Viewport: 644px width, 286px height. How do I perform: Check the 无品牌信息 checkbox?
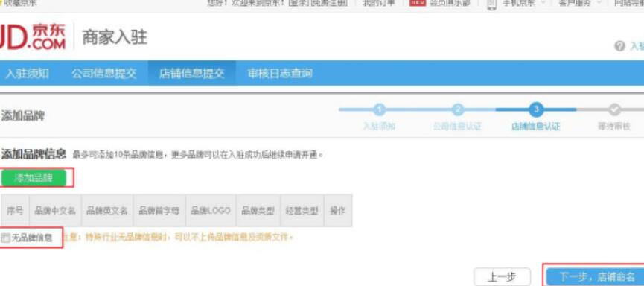coord(5,238)
